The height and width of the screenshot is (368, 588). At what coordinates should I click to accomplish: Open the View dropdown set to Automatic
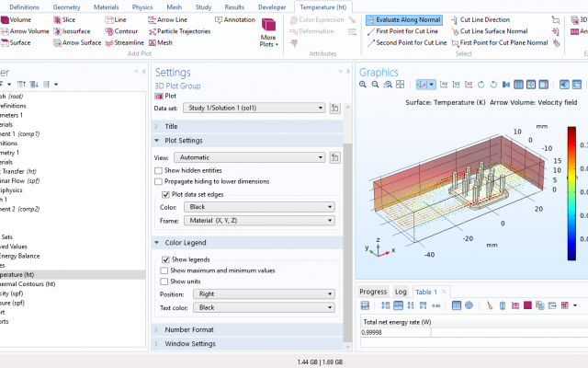(249, 157)
